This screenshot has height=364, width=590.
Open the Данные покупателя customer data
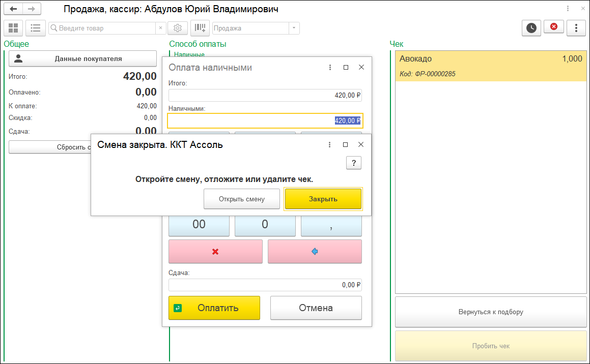pyautogui.click(x=82, y=58)
